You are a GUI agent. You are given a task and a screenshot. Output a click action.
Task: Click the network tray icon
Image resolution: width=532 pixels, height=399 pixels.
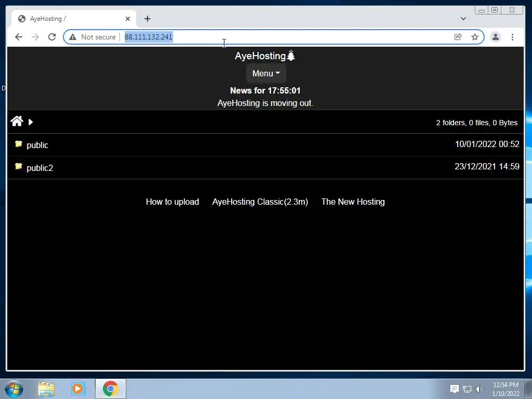click(x=467, y=389)
